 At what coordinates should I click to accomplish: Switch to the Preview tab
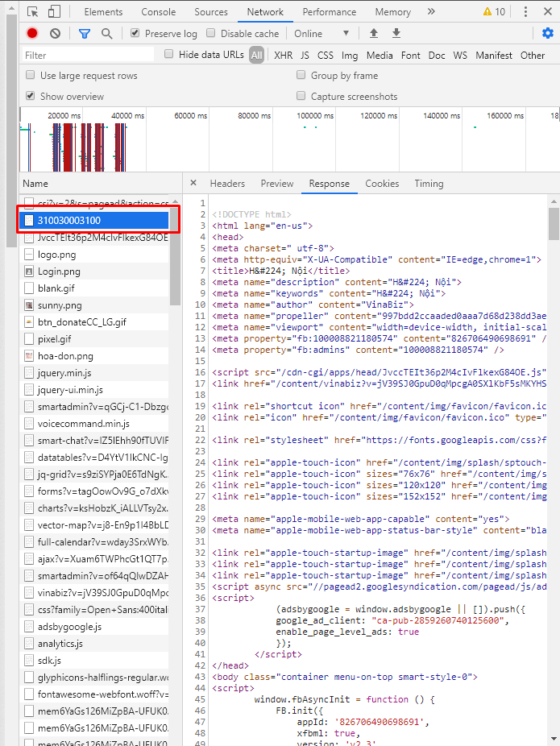(x=277, y=184)
